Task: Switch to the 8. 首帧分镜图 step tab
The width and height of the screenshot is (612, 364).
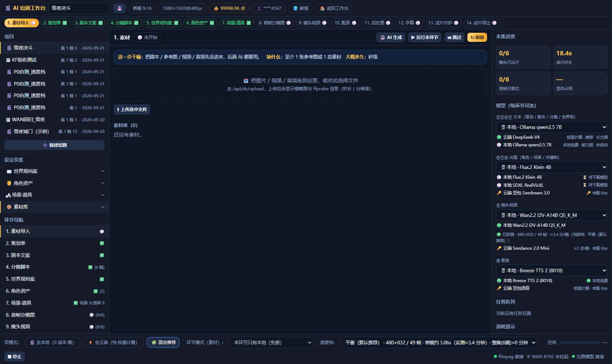Action: 275,23
